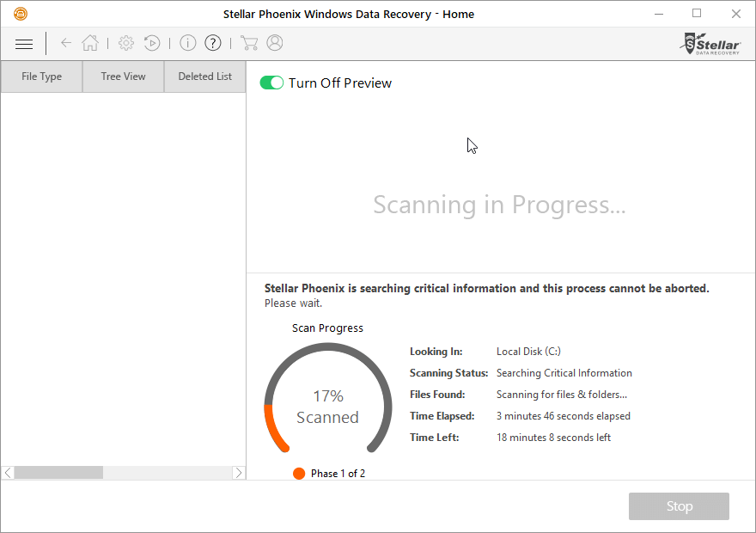This screenshot has height=533, width=756.
Task: Click the resume recovery icon
Action: 152,43
